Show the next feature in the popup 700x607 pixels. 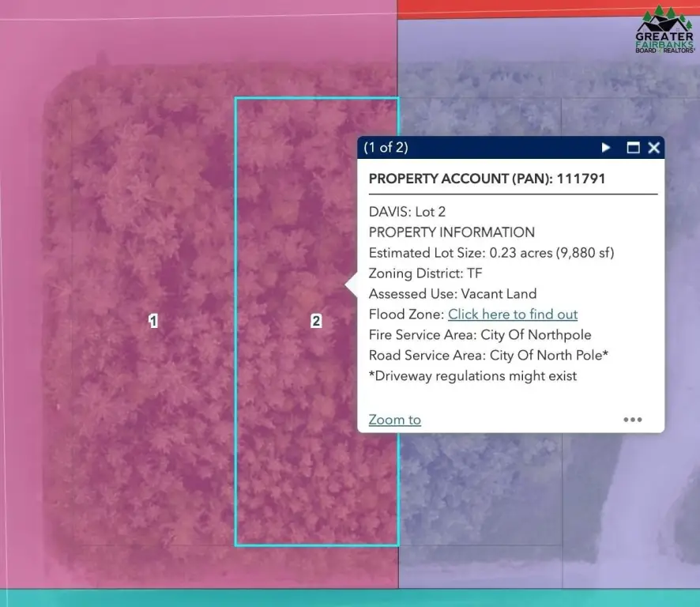coord(606,148)
